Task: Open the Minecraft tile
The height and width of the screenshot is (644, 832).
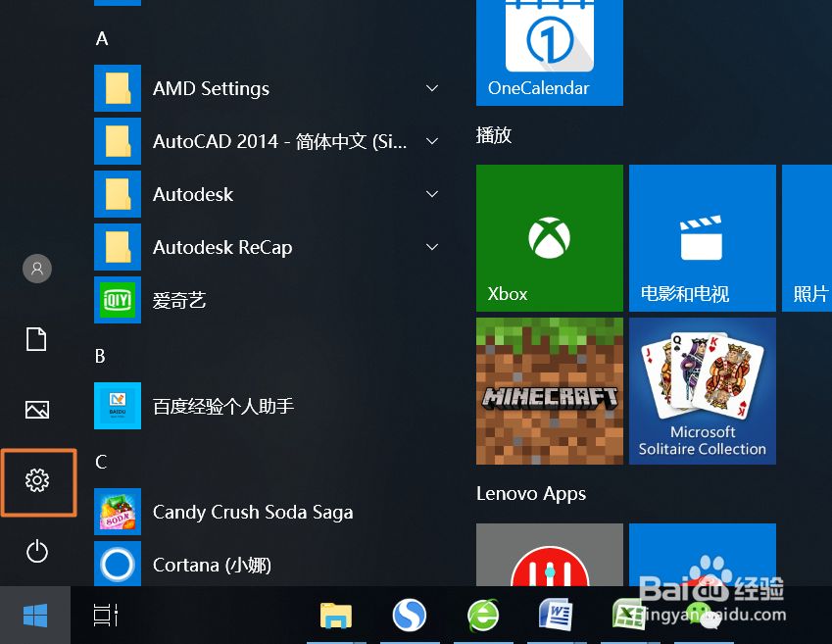Action: pos(550,391)
